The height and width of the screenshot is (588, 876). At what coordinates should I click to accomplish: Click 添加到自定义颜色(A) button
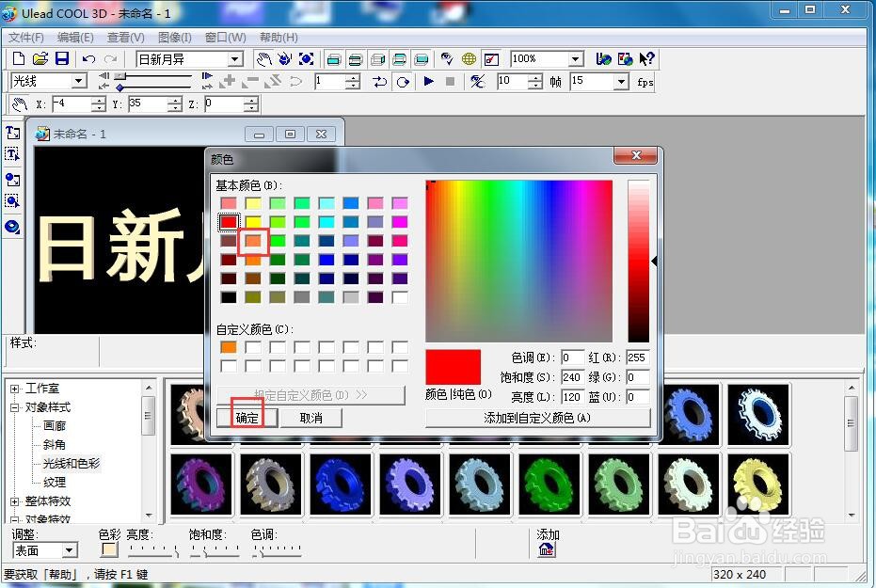tap(537, 418)
